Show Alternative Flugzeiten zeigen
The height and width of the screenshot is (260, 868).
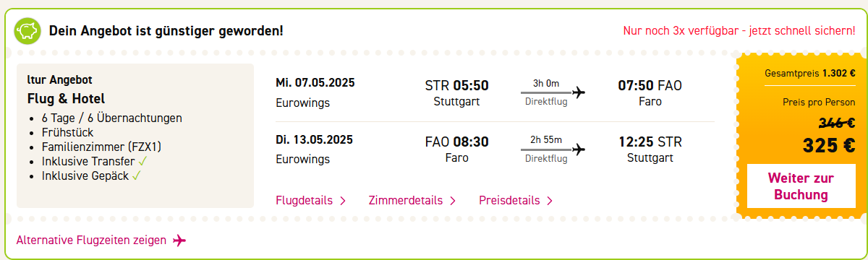(91, 240)
